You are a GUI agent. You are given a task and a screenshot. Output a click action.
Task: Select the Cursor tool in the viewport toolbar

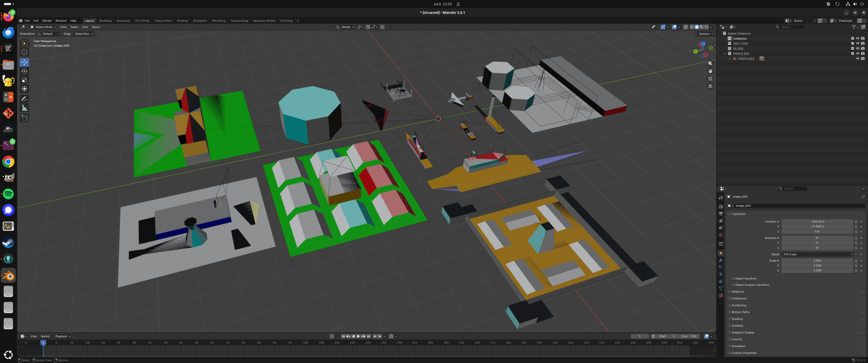click(25, 52)
